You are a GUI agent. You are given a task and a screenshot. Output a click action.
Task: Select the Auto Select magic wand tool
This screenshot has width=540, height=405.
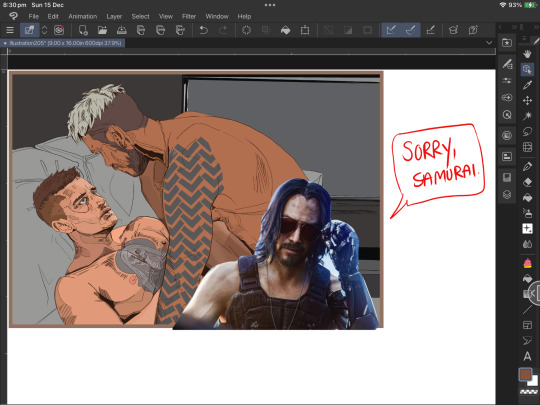point(527,116)
